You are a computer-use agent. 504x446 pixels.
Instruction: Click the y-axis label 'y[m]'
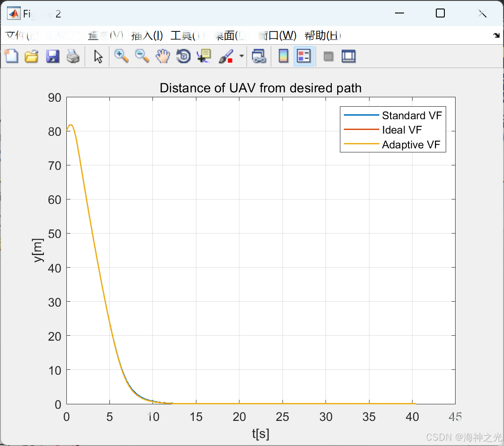pos(38,250)
